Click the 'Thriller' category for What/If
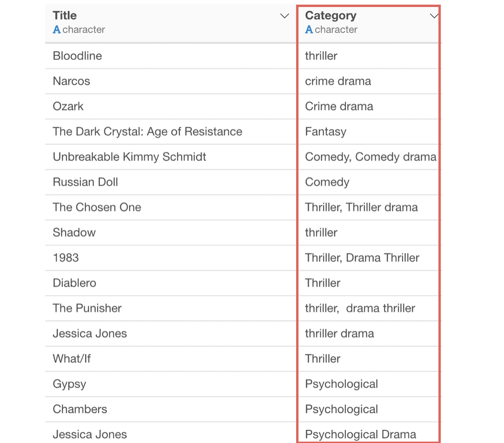This screenshot has height=443, width=504. coord(369,359)
